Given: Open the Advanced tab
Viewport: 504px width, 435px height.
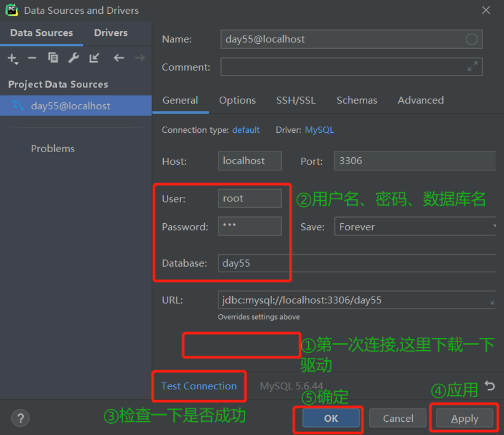Looking at the screenshot, I should [421, 100].
